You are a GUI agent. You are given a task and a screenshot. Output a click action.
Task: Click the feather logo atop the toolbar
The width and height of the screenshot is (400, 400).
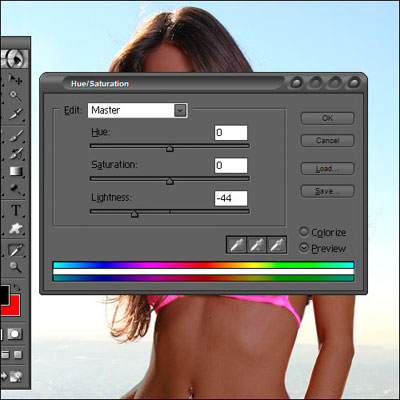(x=15, y=59)
